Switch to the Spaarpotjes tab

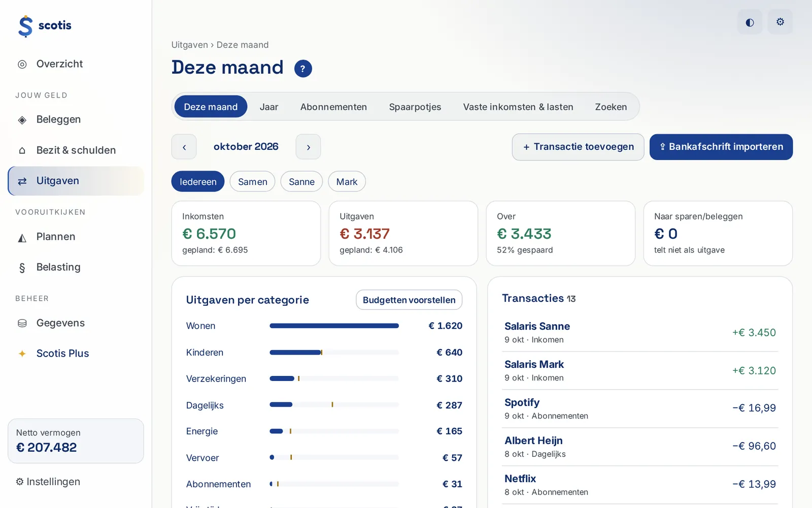click(415, 107)
